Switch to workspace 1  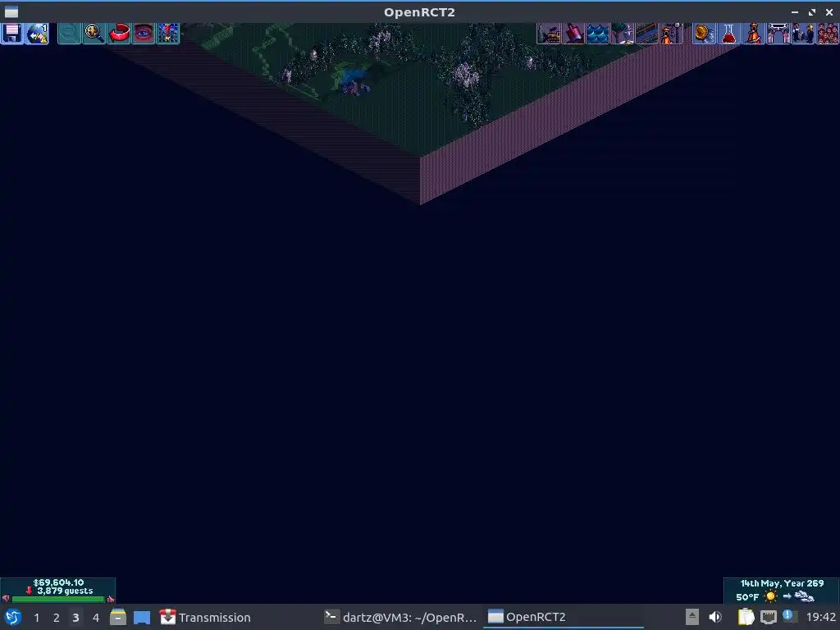coord(36,618)
